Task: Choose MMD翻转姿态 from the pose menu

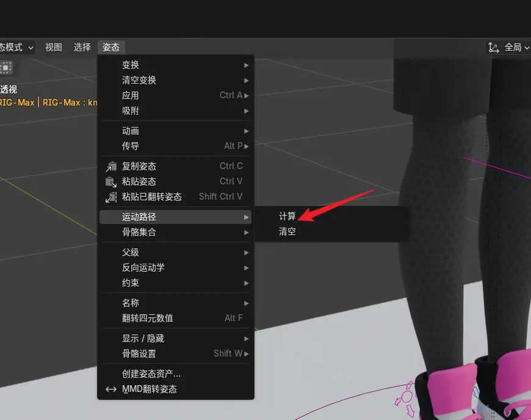Action: pos(175,389)
